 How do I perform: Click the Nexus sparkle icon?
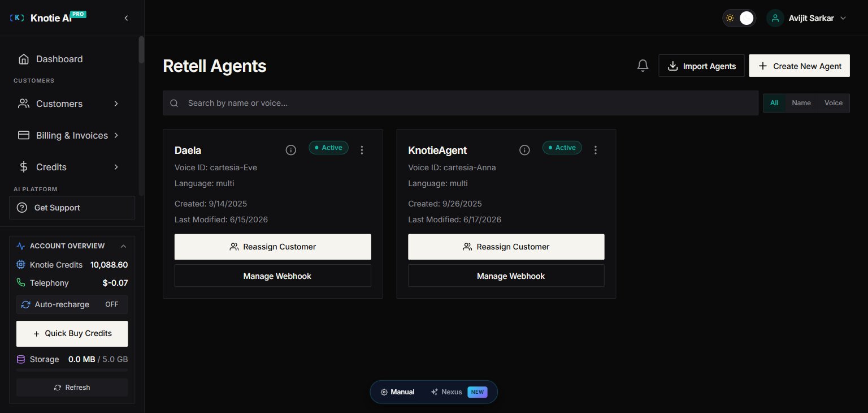pos(435,392)
